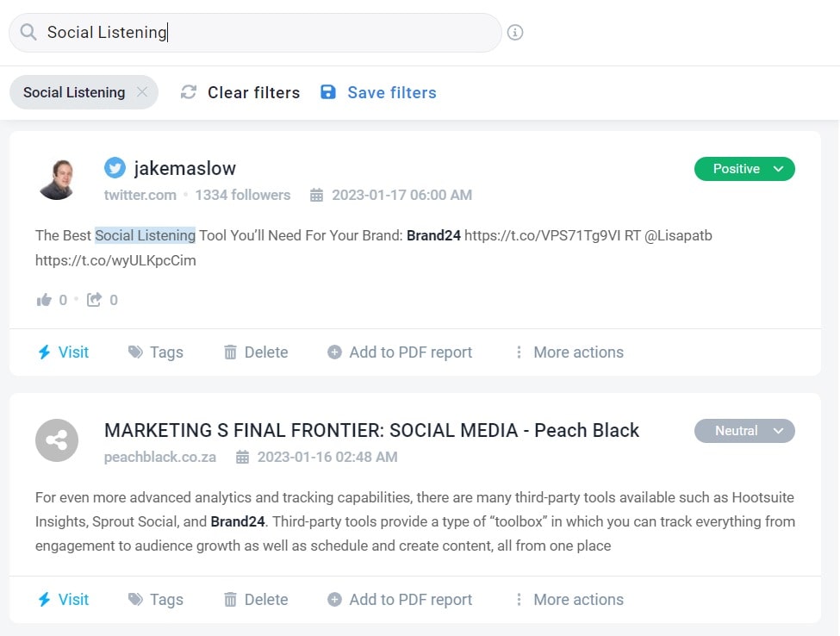Open Tags for the jakemaslow mention
This screenshot has width=840, height=636.
click(156, 352)
